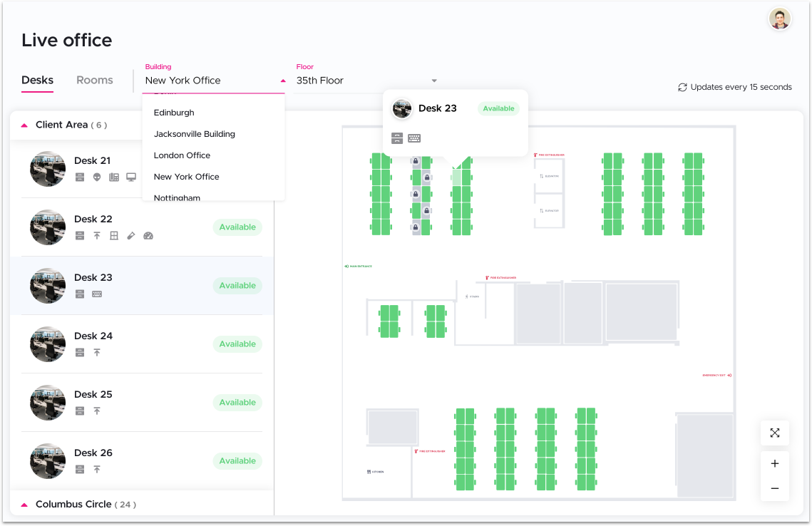Click the drawer icon under Desk 26
This screenshot has width=812, height=526.
tap(80, 470)
